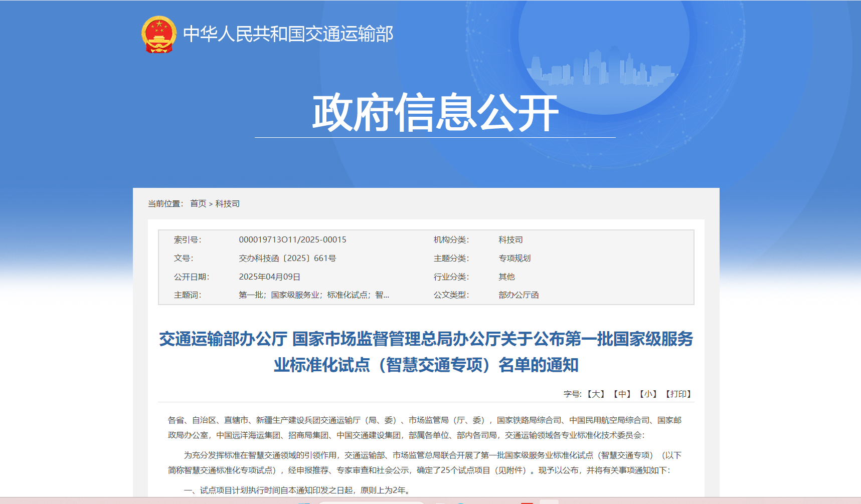The image size is (861, 504).
Task: Set font size to 大
Action: click(596, 394)
